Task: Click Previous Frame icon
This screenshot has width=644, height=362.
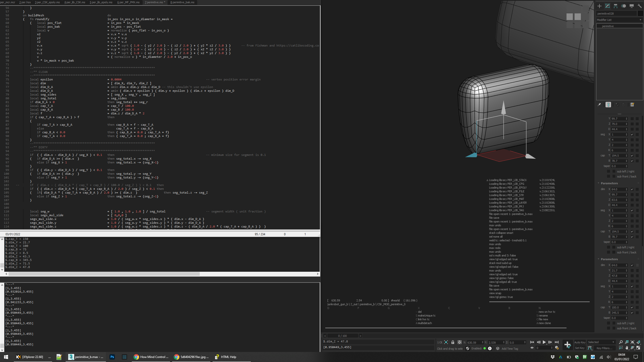Action: (538, 342)
